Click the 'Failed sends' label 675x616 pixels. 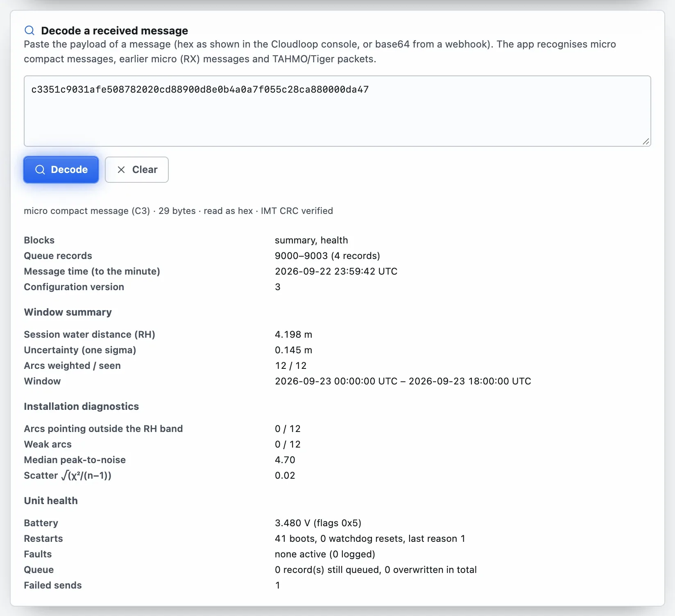click(x=53, y=585)
